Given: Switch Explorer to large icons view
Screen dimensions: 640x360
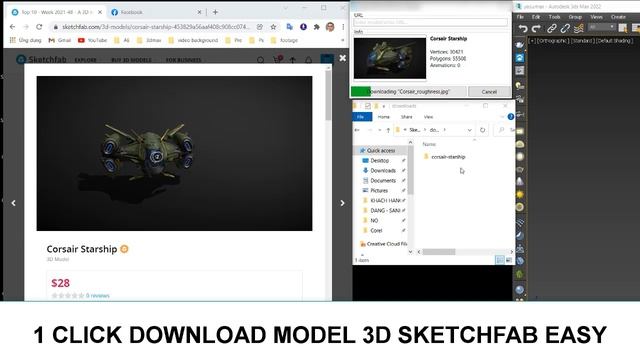Looking at the screenshot, I should tap(509, 260).
